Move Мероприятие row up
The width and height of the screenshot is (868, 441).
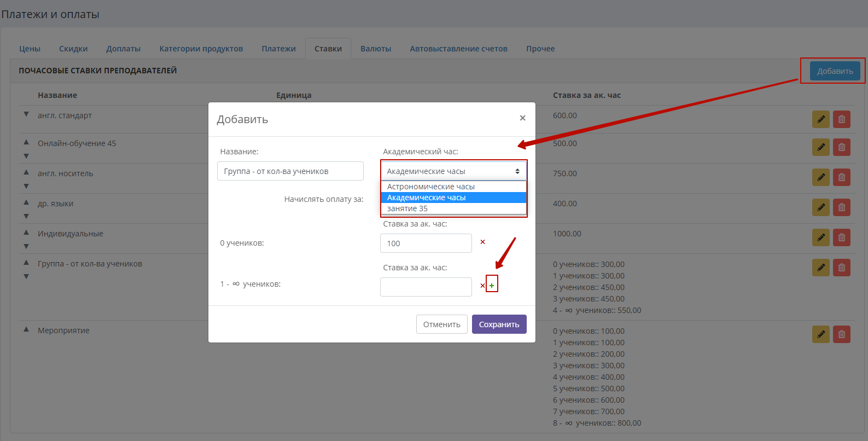click(26, 329)
